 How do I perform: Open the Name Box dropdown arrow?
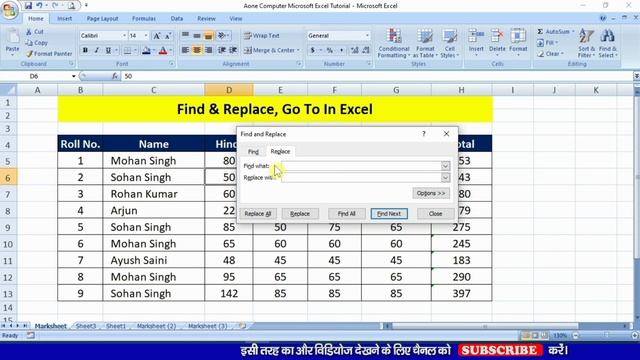tap(73, 76)
